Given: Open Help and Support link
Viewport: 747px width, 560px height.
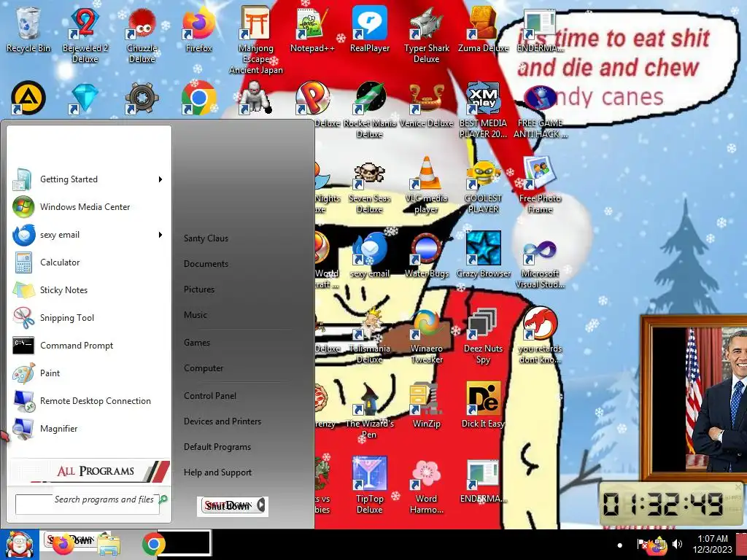Looking at the screenshot, I should pos(217,472).
